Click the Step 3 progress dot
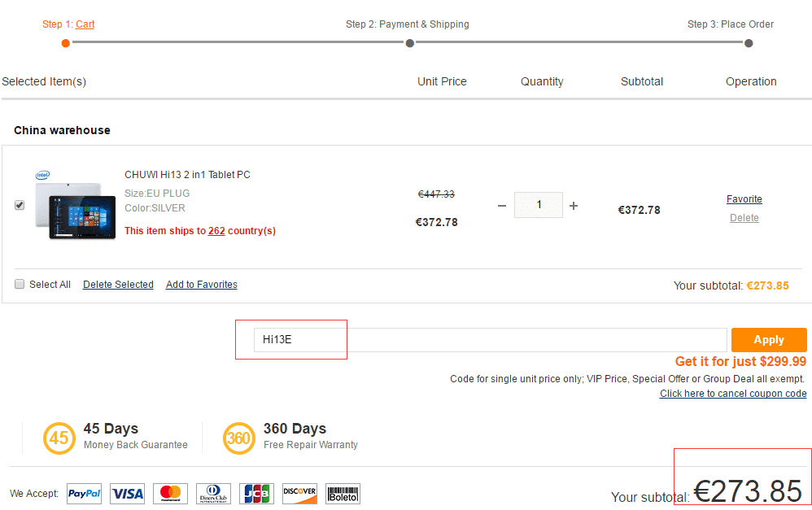 point(749,43)
